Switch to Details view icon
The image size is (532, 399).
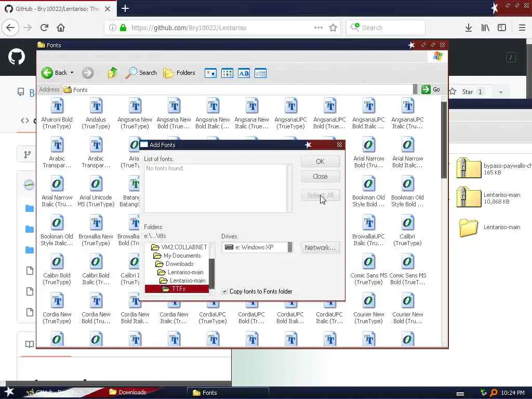click(x=261, y=73)
